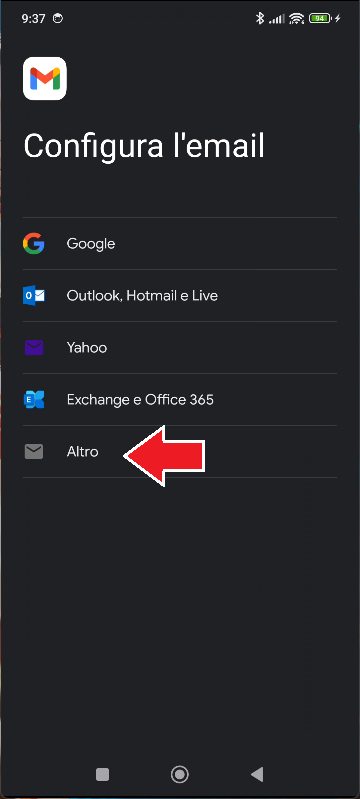Select the 'Yahoo' provider label

click(87, 348)
